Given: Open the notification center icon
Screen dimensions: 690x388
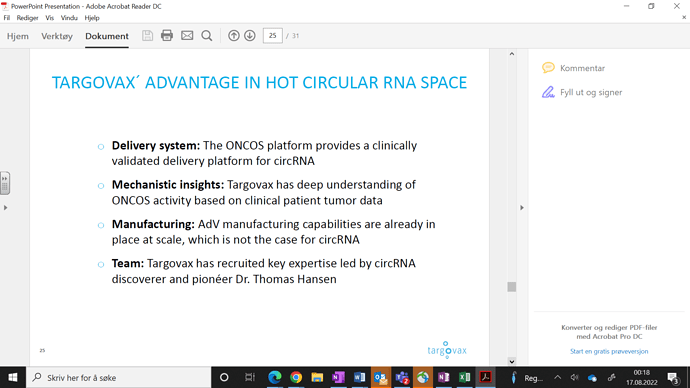Looking at the screenshot, I should pos(673,378).
